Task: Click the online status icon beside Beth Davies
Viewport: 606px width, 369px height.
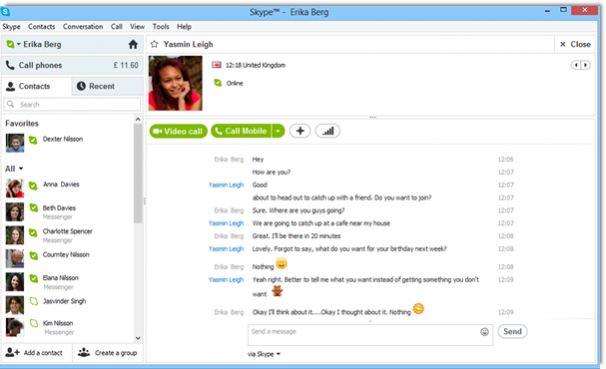Action: pos(34,208)
